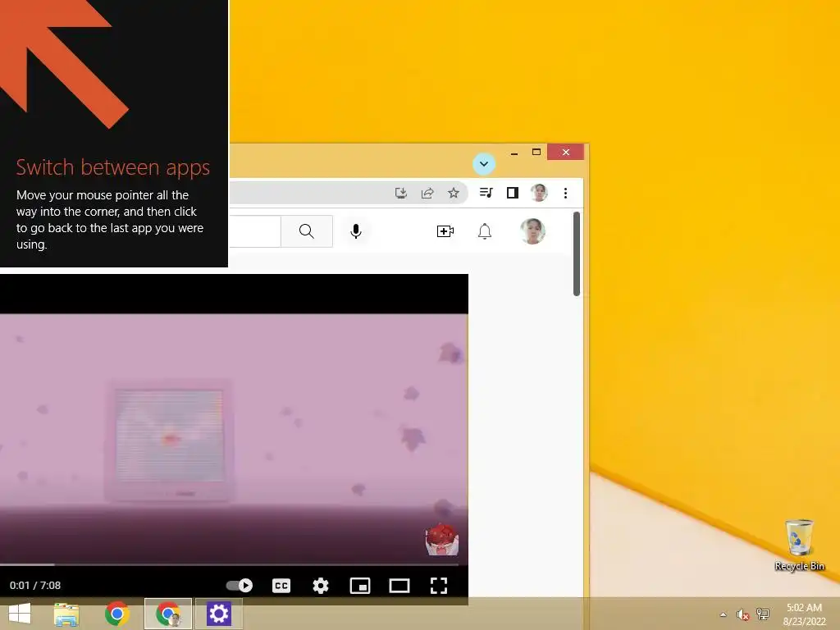Enable miniplayer mode icon
Screen dimensions: 840x630
click(360, 586)
